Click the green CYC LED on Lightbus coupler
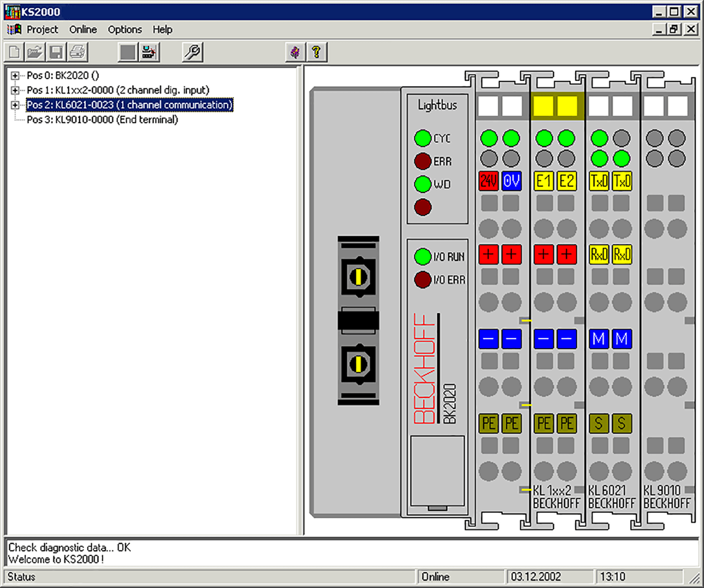Image resolution: width=704 pixels, height=588 pixels. pos(422,138)
